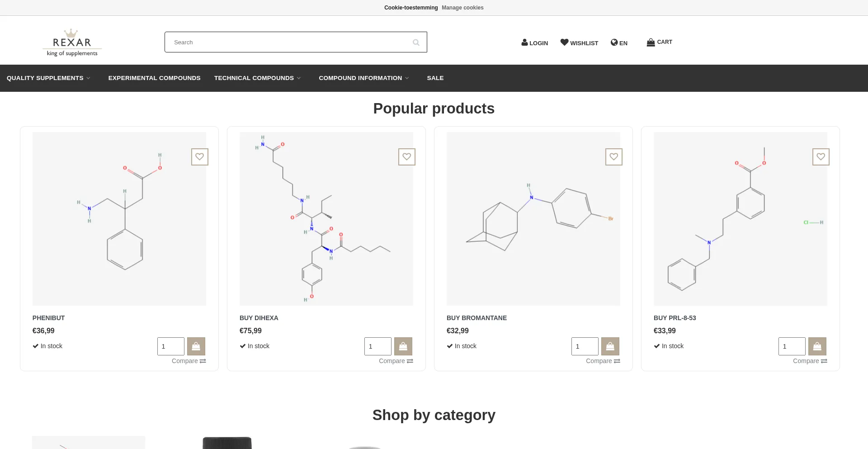868x449 pixels.
Task: Open the Login user icon
Action: tap(524, 43)
